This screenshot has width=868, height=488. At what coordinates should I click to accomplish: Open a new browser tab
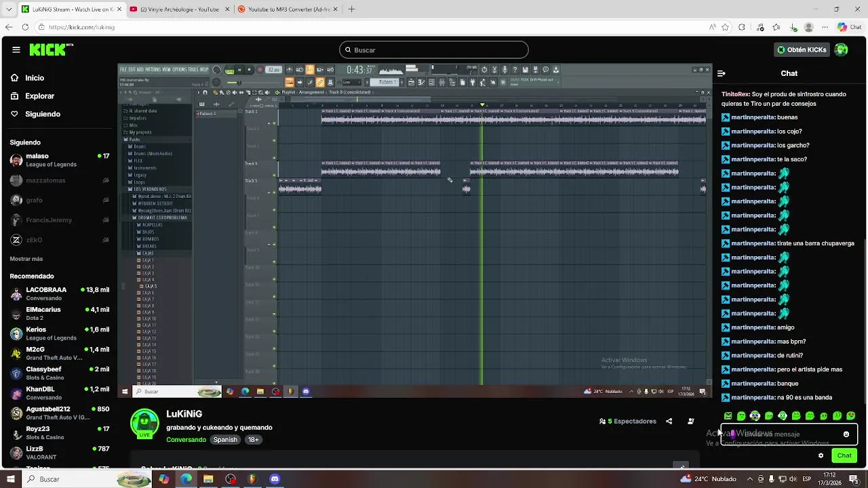pyautogui.click(x=351, y=9)
